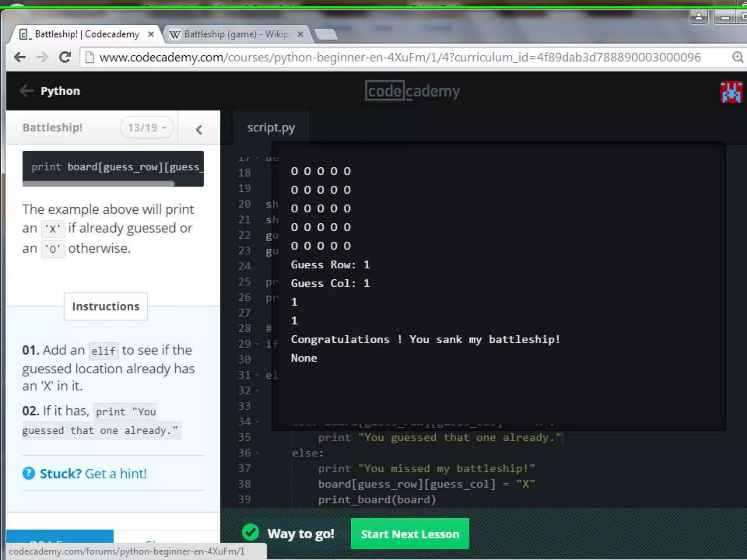This screenshot has height=560, width=747.
Task: Click the browser forward arrow
Action: [x=42, y=57]
